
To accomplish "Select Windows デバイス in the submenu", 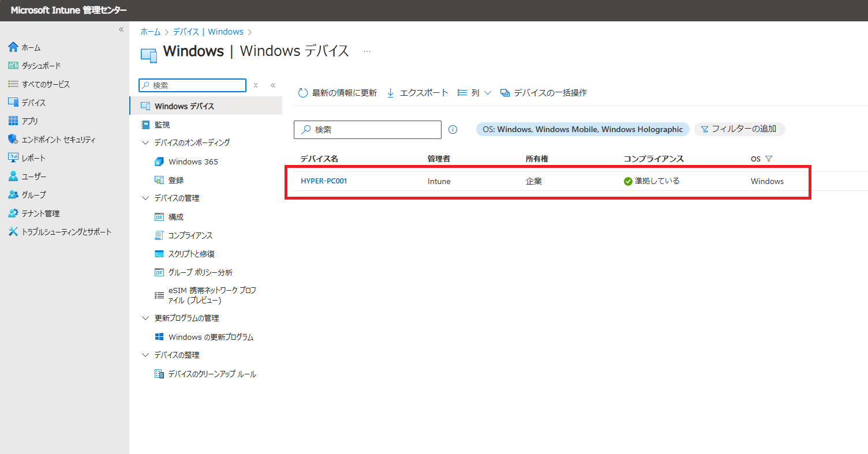I will pos(206,106).
